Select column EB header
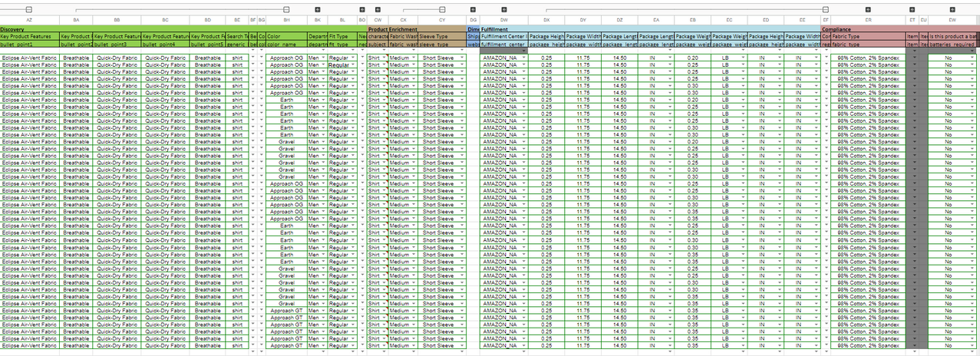Viewport: 980px width, 356px height. click(693, 20)
